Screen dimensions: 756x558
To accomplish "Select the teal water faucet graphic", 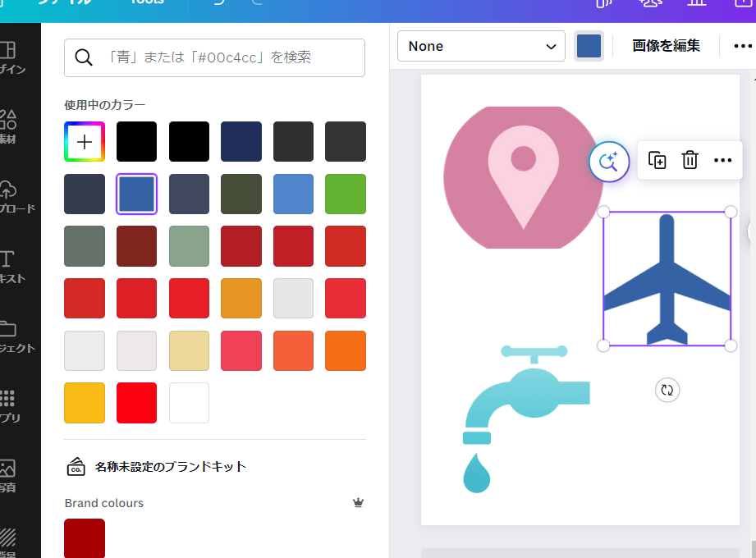I will click(526, 418).
